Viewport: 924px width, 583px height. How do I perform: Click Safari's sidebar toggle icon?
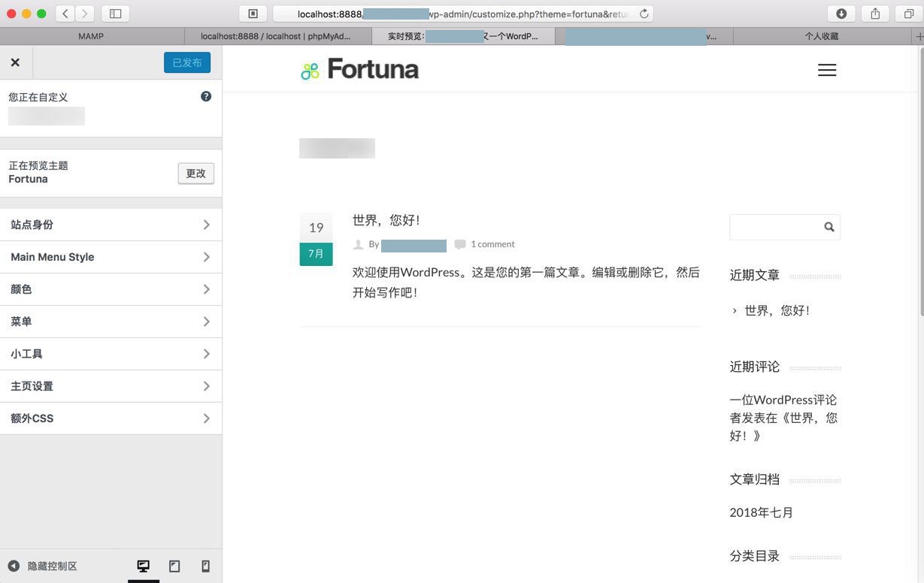click(x=115, y=14)
